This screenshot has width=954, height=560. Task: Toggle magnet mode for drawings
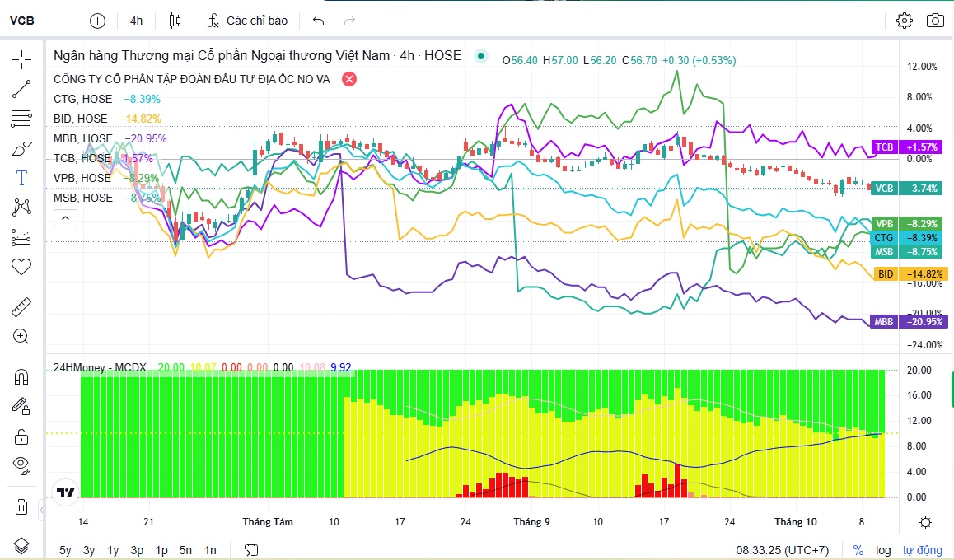click(x=21, y=378)
